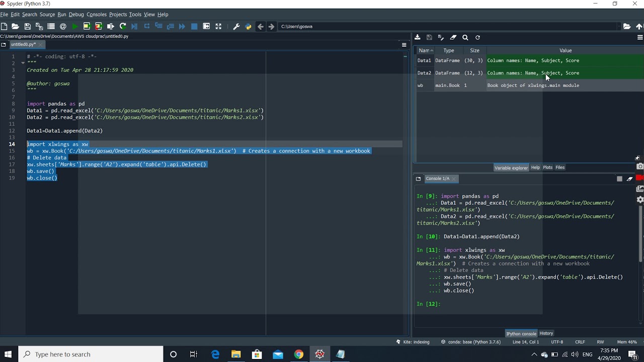The image size is (644, 362).
Task: Refresh the Variable explorer list
Action: [477, 37]
